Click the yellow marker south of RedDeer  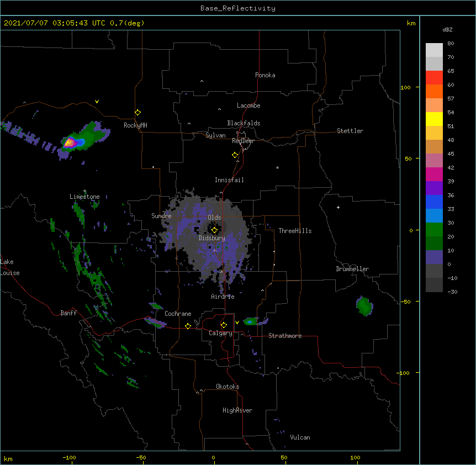pos(235,155)
